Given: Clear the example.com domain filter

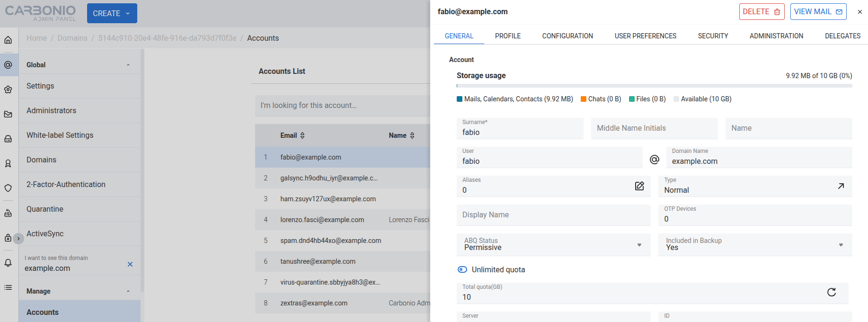Looking at the screenshot, I should click(130, 264).
